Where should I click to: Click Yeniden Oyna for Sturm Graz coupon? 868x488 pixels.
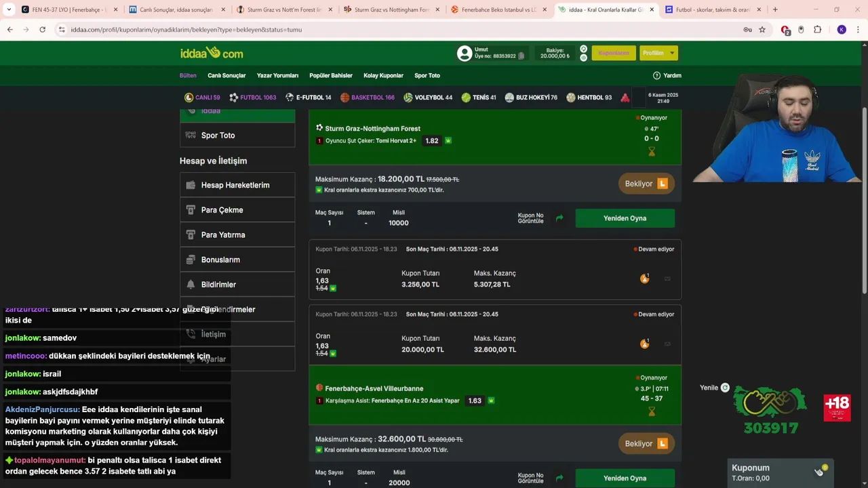click(625, 218)
